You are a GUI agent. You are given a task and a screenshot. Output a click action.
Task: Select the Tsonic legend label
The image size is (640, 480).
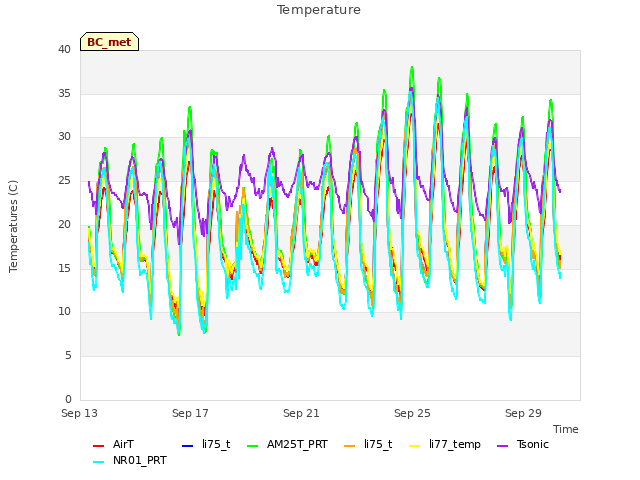pos(532,444)
